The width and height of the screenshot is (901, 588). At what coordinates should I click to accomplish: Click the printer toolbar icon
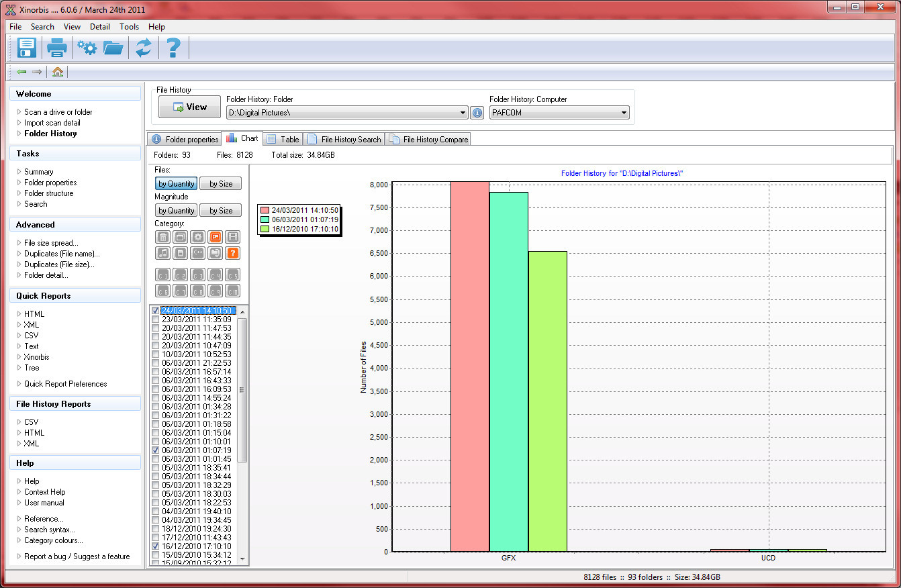point(57,48)
